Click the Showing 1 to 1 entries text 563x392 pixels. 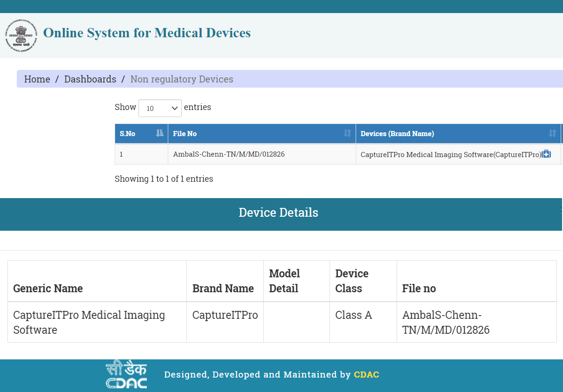coord(164,179)
